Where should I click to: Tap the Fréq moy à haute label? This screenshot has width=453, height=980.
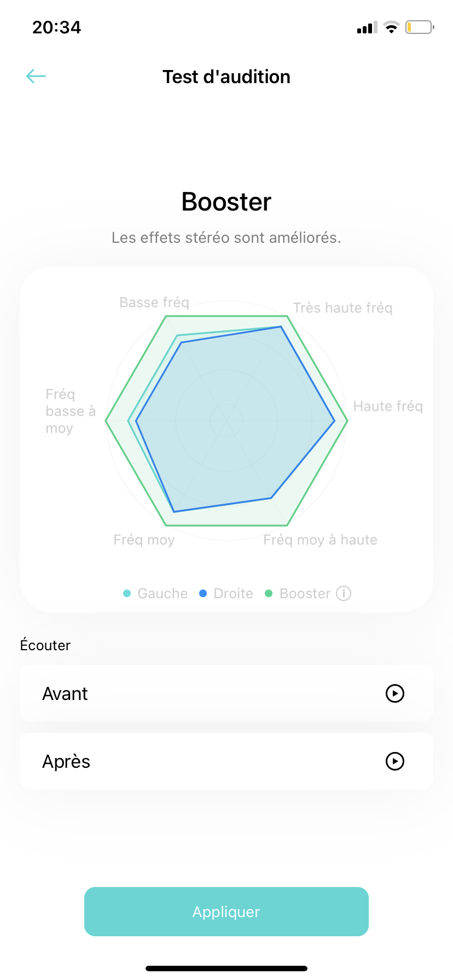[x=320, y=540]
